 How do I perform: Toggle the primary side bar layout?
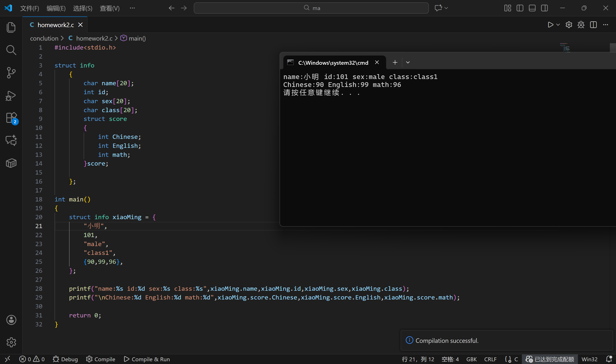click(520, 8)
